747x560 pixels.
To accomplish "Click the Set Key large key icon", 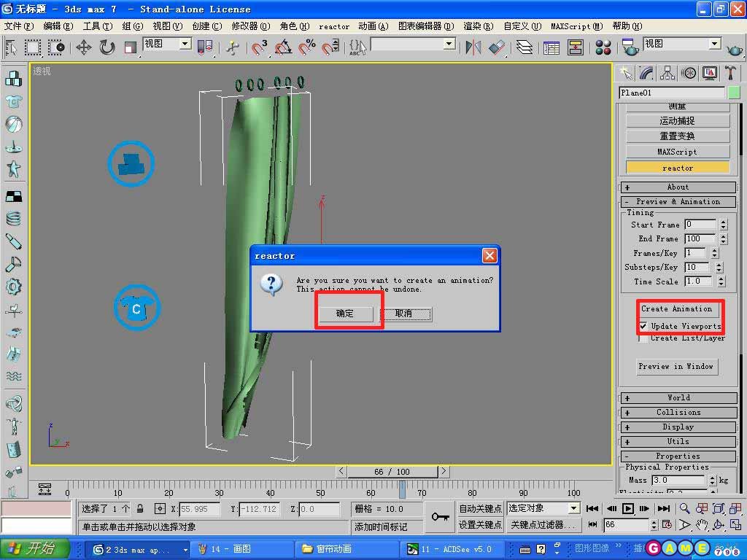I will pyautogui.click(x=440, y=517).
